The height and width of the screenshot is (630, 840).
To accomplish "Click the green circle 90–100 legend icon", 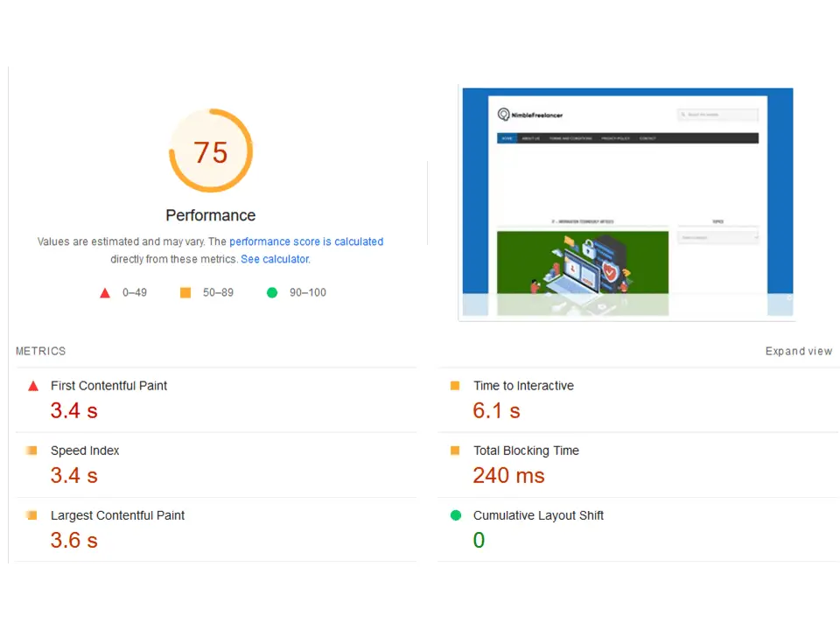I will click(x=272, y=293).
